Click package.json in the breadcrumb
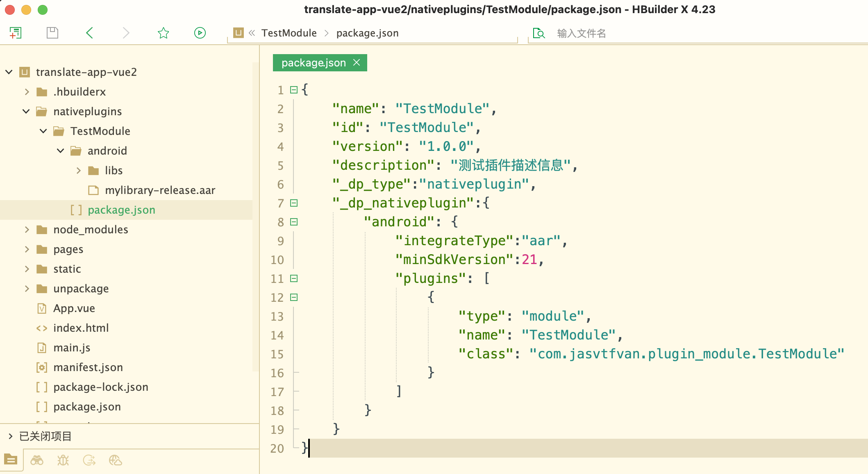Viewport: 868px width, 474px height. pos(367,33)
